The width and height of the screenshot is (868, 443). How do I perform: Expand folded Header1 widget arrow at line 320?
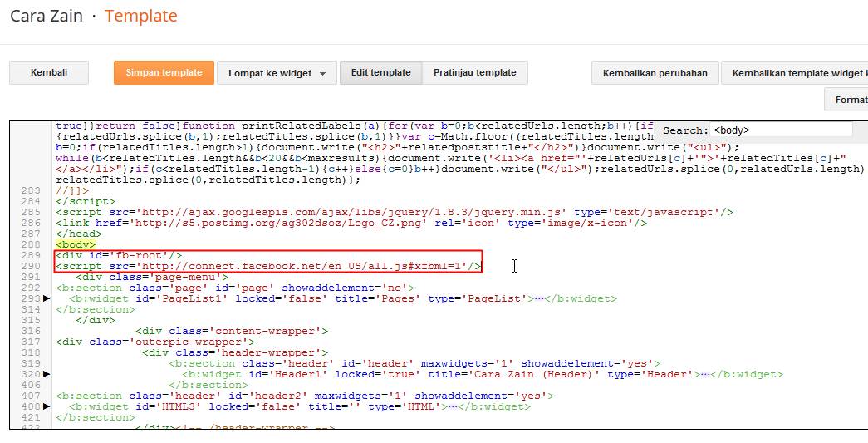pos(47,374)
